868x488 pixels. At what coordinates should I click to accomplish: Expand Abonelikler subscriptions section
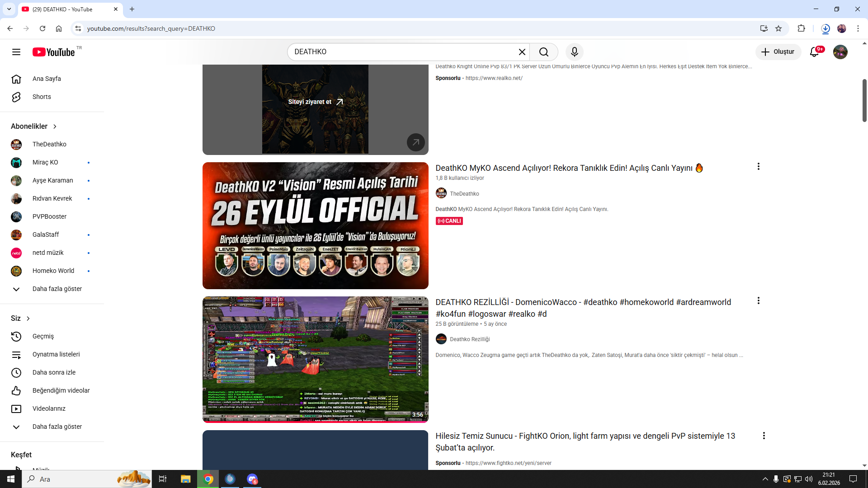pyautogui.click(x=34, y=127)
